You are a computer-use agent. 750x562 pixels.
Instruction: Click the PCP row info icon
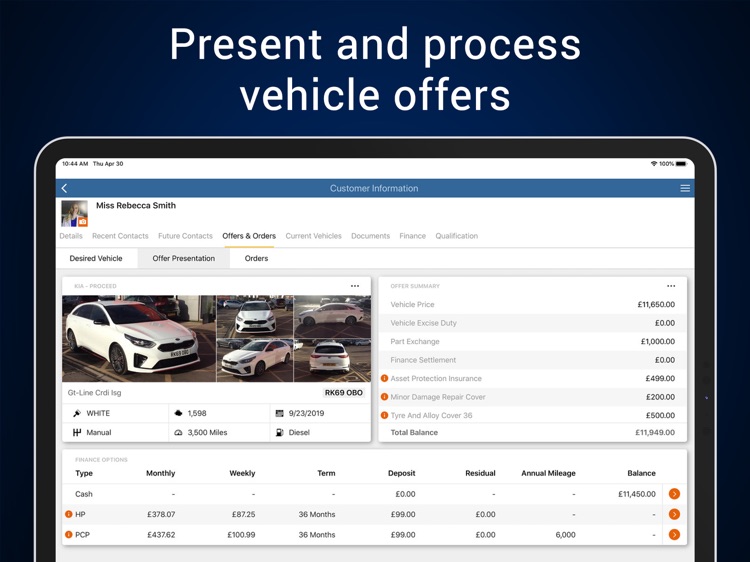68,535
